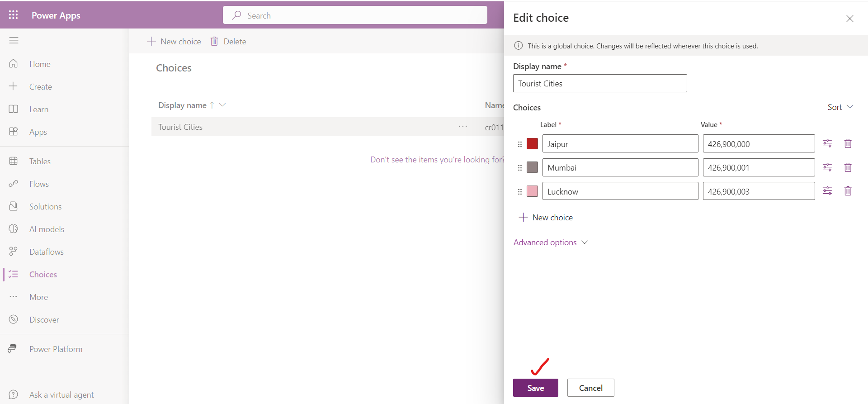Add New choice in the Edit panel
Screen dimensions: 868x404
[546, 217]
